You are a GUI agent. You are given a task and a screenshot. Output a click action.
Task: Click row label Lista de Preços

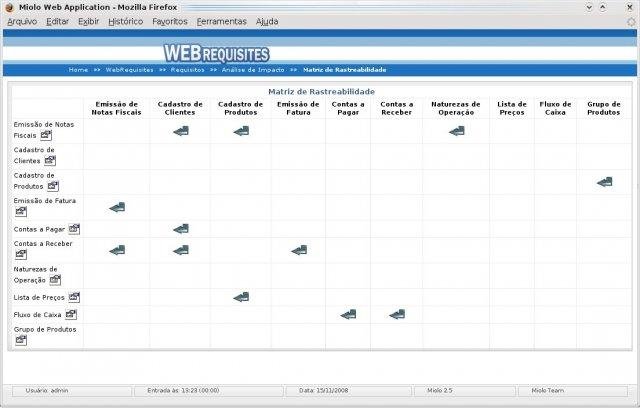39,297
